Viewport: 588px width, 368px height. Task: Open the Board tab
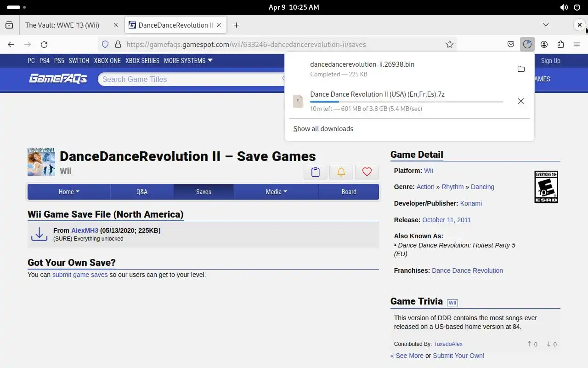[x=349, y=192]
